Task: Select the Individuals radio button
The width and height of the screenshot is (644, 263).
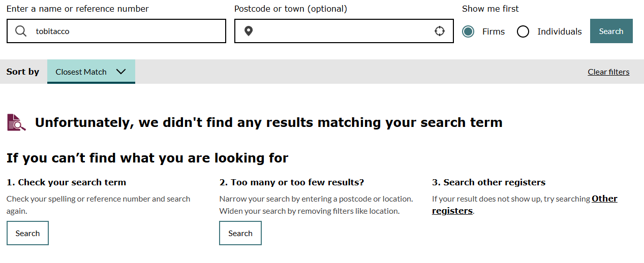Action: click(x=523, y=31)
